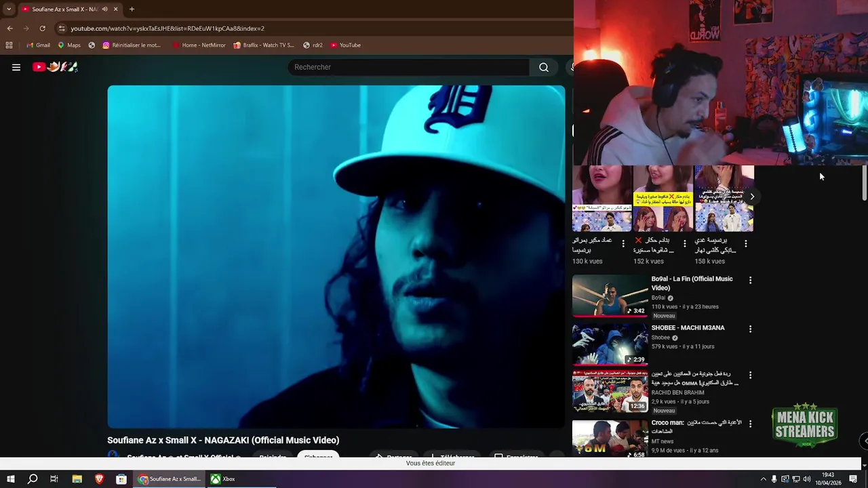Click the scrollbar down arrow
This screenshot has width=868, height=488.
click(x=865, y=464)
